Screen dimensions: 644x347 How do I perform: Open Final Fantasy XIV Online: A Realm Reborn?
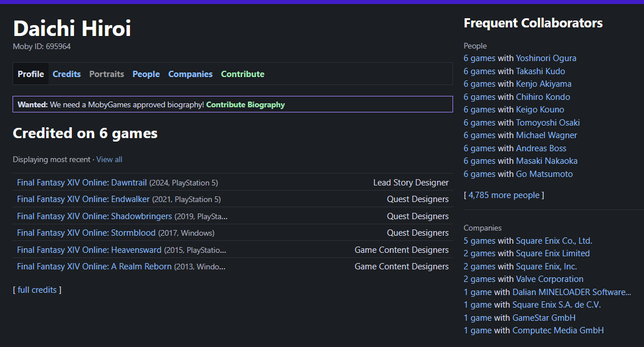pos(94,267)
